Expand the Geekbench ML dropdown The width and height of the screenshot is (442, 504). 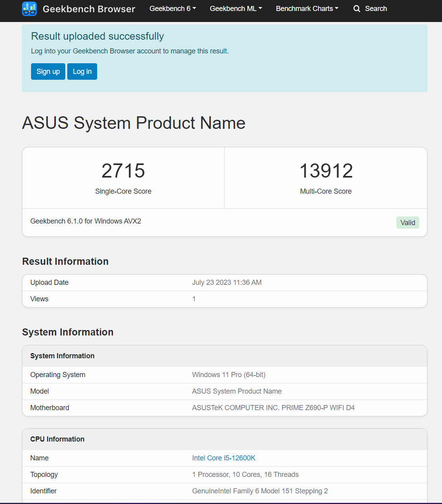point(236,9)
